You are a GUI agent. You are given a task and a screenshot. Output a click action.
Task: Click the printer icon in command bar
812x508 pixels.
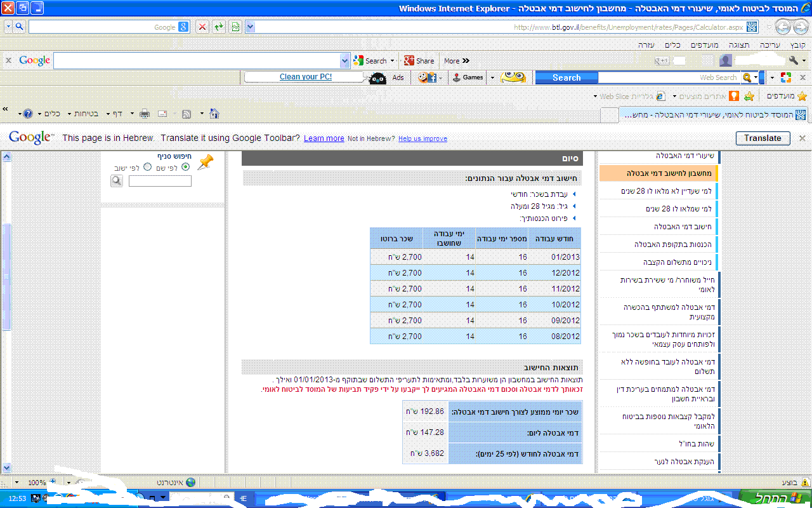[x=145, y=114]
